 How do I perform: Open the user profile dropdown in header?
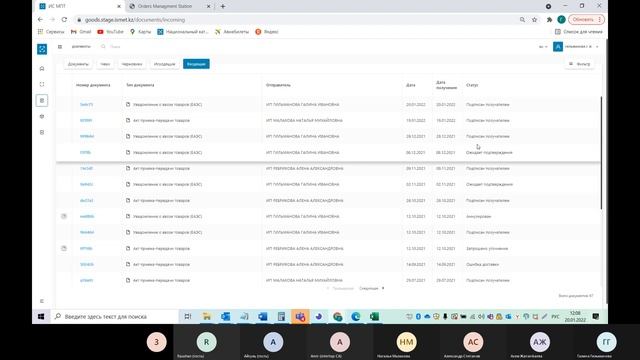click(582, 47)
